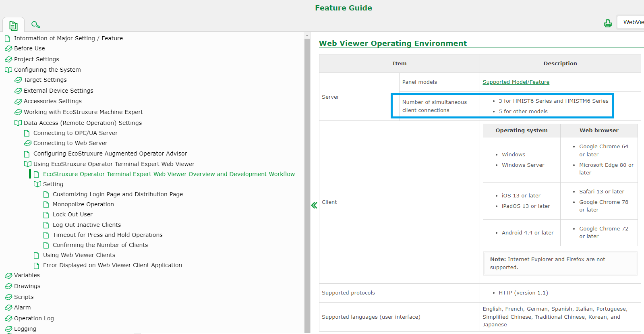The height and width of the screenshot is (334, 644).
Task: Click the print icon
Action: point(608,23)
